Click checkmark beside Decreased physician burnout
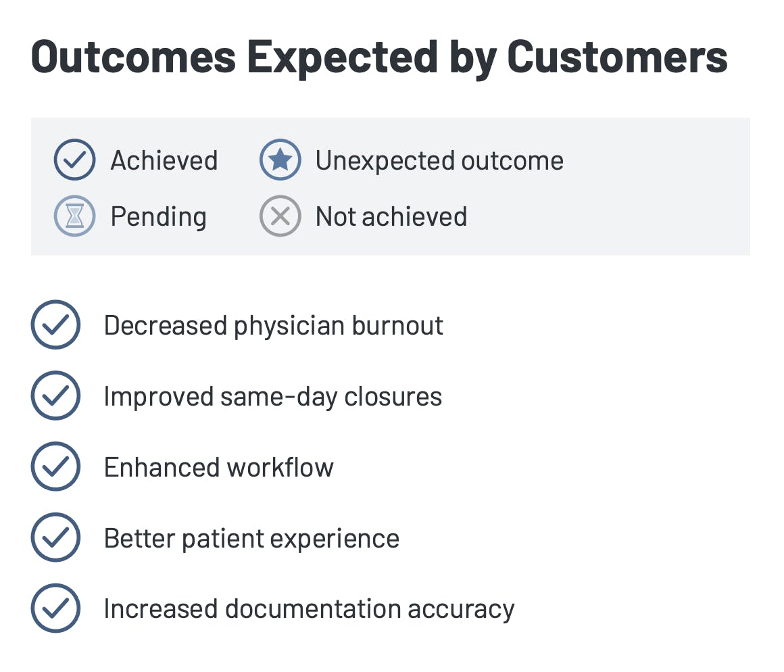Screen dimensions: 784x672 pyautogui.click(x=56, y=325)
